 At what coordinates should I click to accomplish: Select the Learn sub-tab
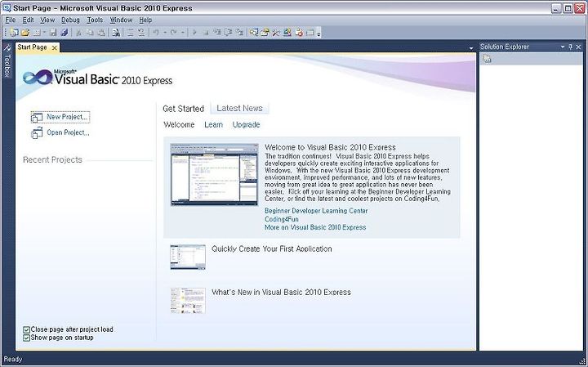[213, 124]
